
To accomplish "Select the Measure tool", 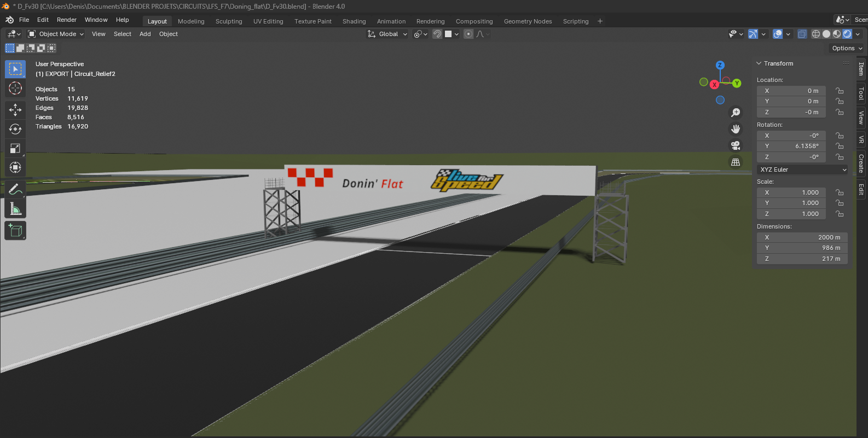I will [x=15, y=209].
